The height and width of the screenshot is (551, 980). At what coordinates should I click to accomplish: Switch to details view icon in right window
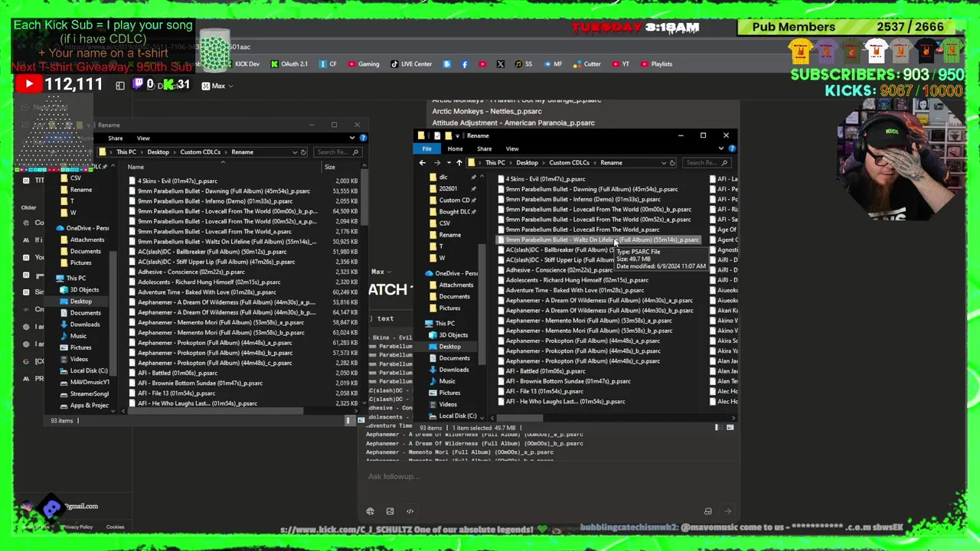[x=718, y=427]
